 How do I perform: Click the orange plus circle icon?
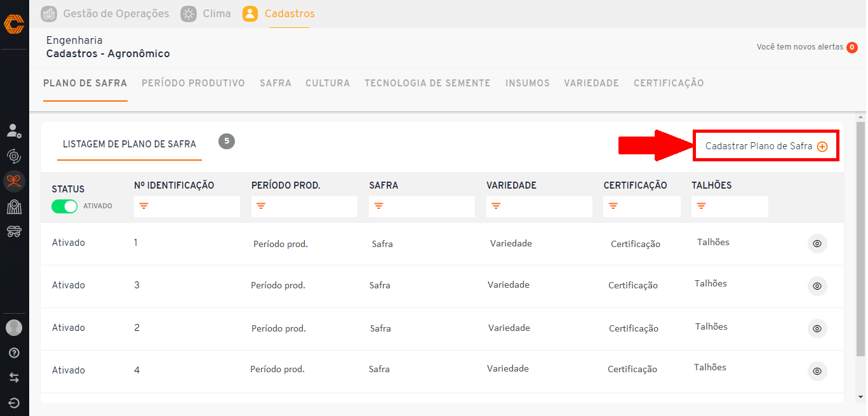tap(822, 147)
